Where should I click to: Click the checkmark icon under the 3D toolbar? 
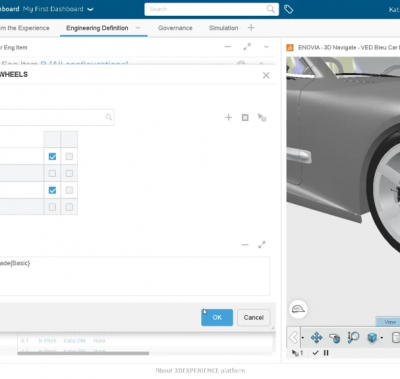point(315,353)
